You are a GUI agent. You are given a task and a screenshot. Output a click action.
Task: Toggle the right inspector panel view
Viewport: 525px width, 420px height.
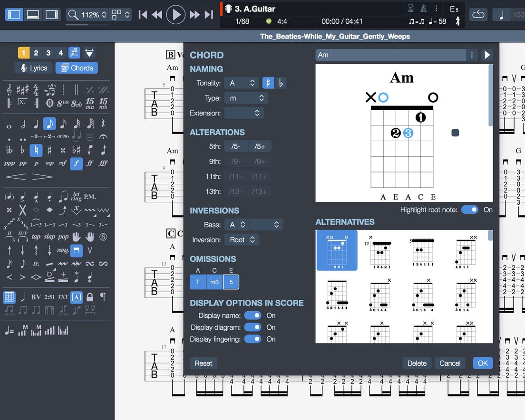click(51, 15)
